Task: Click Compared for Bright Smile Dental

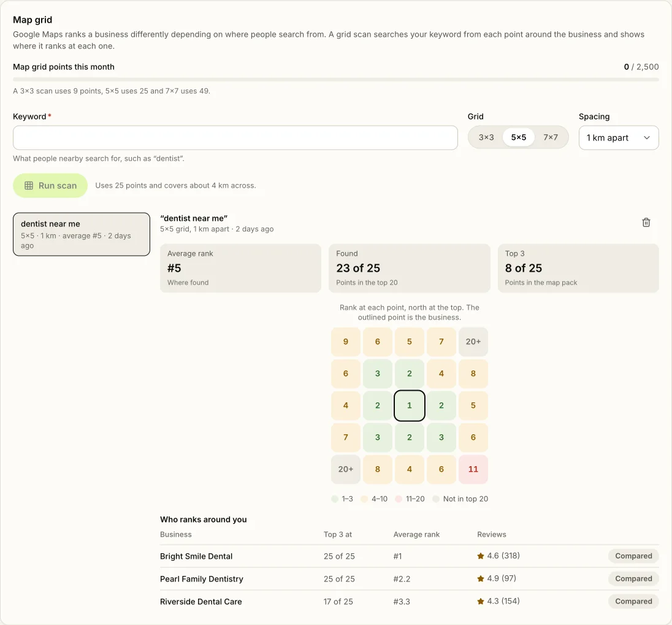Action: (633, 556)
